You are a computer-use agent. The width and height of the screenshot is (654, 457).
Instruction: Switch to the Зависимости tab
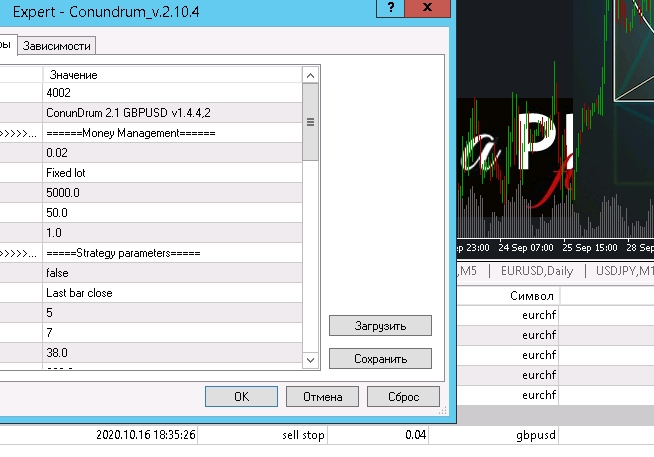coord(57,46)
